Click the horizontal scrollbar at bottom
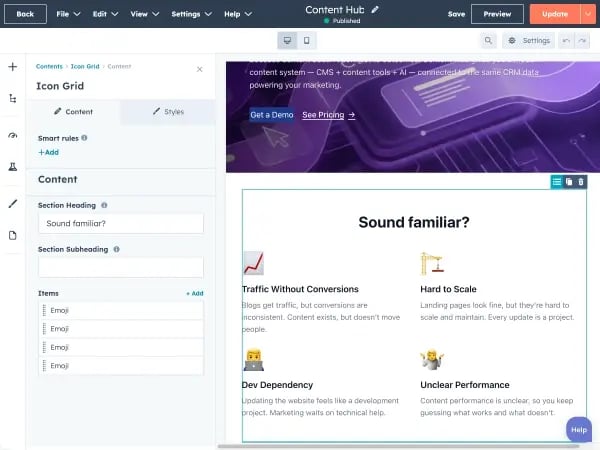600x450 pixels. pyautogui.click(x=398, y=446)
